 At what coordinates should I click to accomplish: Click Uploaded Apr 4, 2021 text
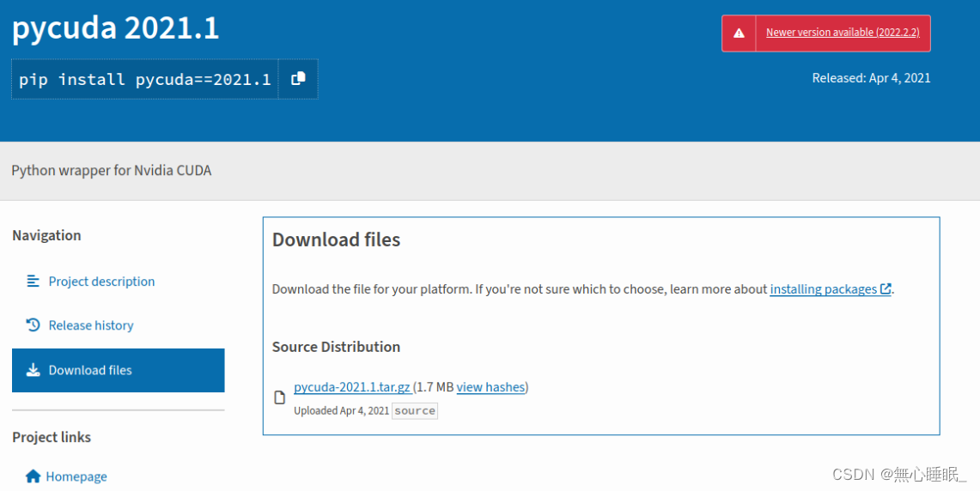tap(341, 410)
